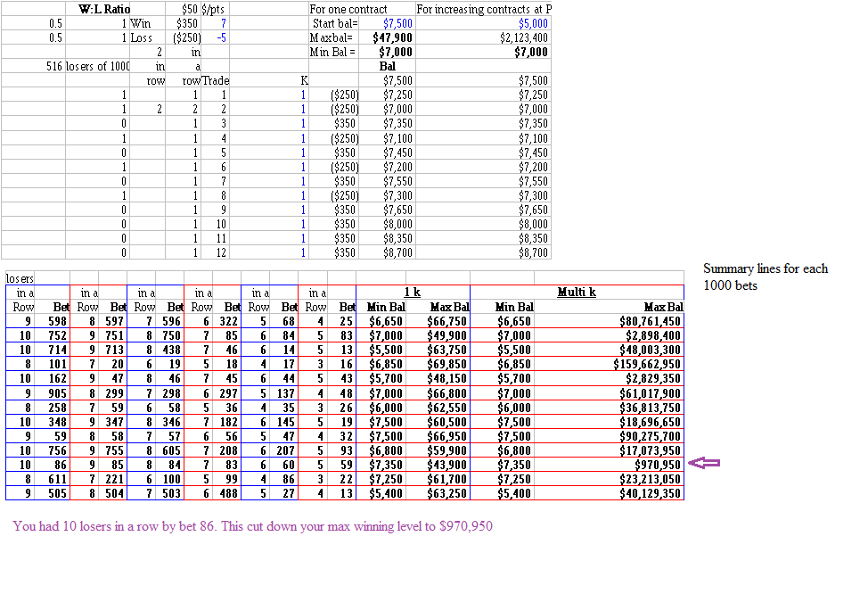This screenshot has width=868, height=594.
Task: Click the 'Start bal=' label cell
Action: [x=334, y=23]
